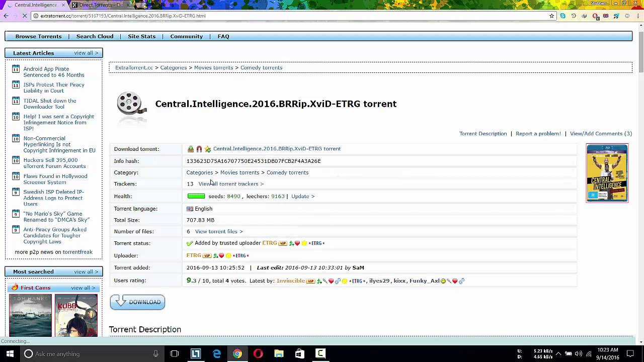Open Swedish ISP Deleted IP-Address Logs article
The width and height of the screenshot is (644, 362).
click(x=53, y=198)
